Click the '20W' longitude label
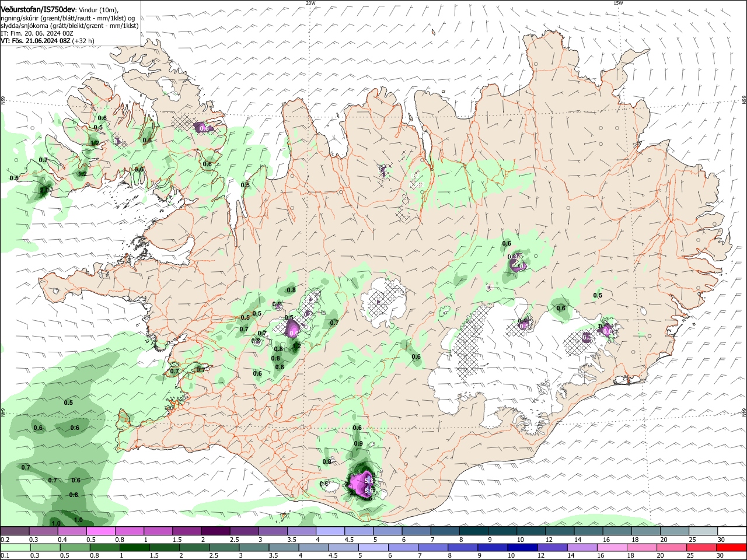 click(x=310, y=3)
